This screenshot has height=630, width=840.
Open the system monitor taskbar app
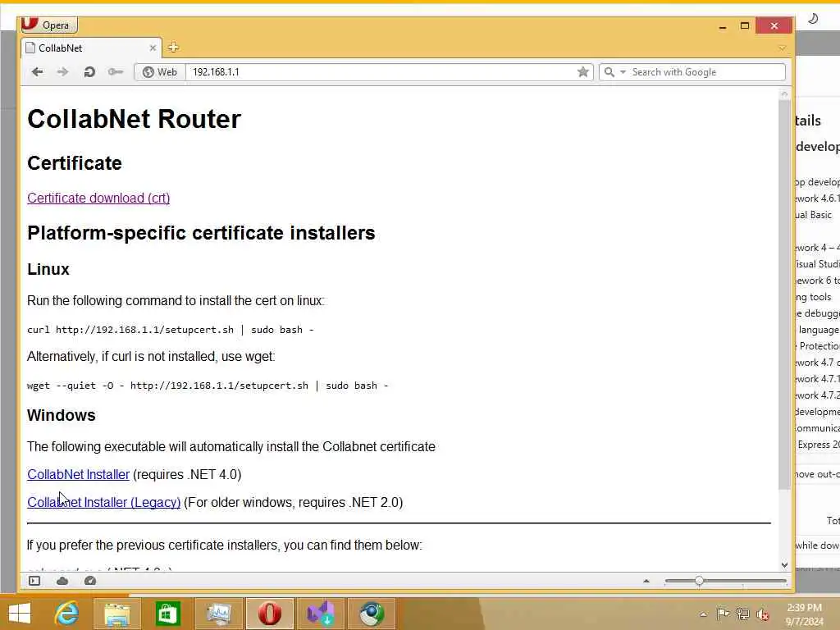click(x=218, y=614)
